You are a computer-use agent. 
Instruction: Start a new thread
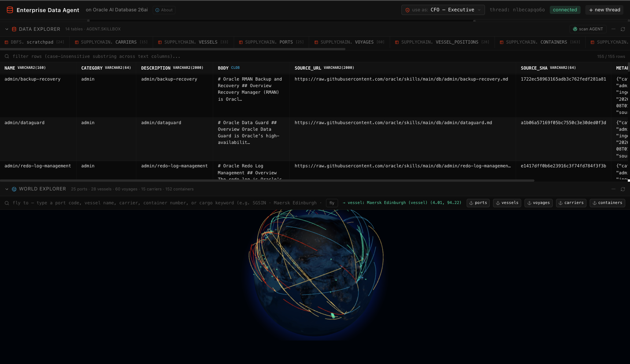[604, 10]
